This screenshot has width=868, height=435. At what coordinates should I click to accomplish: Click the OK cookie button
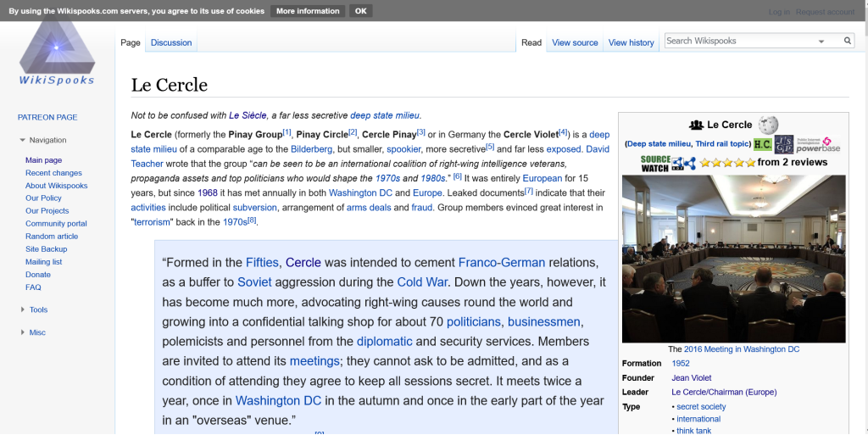360,11
